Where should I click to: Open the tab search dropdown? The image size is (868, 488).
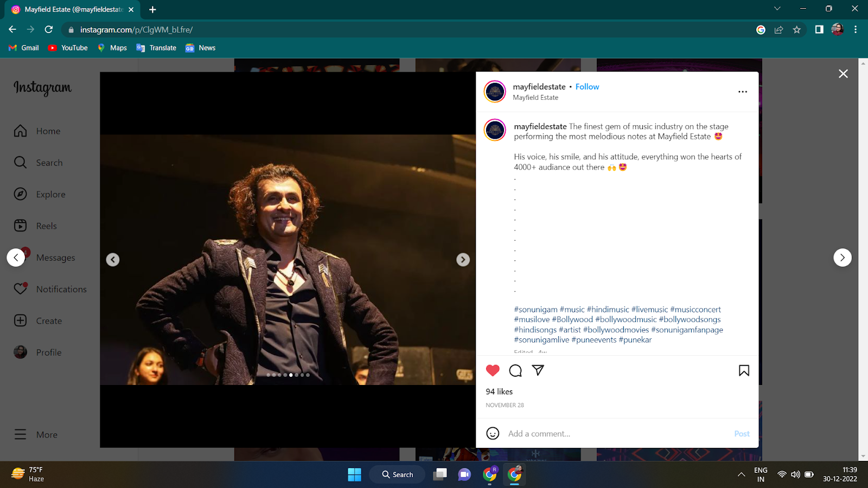[777, 9]
